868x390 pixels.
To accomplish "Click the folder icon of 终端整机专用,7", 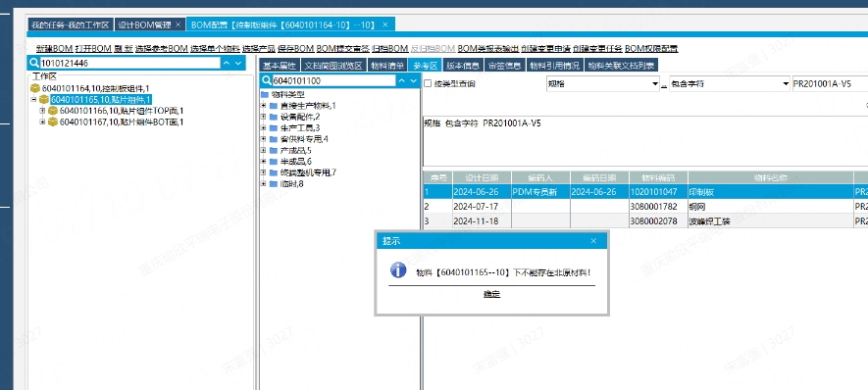I will [274, 172].
